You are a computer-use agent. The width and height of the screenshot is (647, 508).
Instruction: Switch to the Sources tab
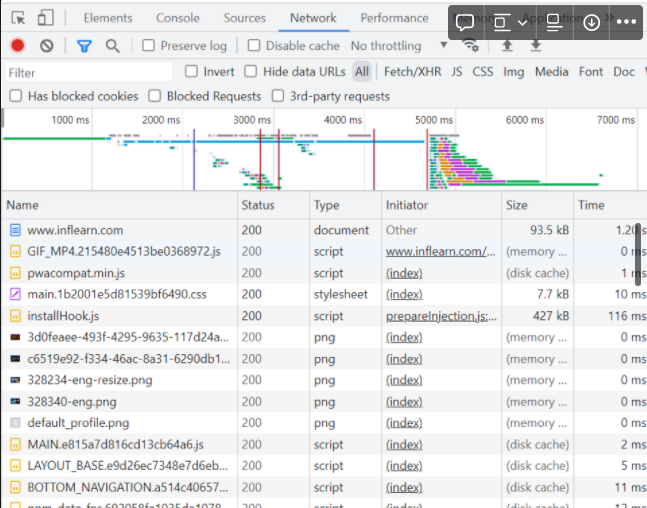[x=245, y=18]
